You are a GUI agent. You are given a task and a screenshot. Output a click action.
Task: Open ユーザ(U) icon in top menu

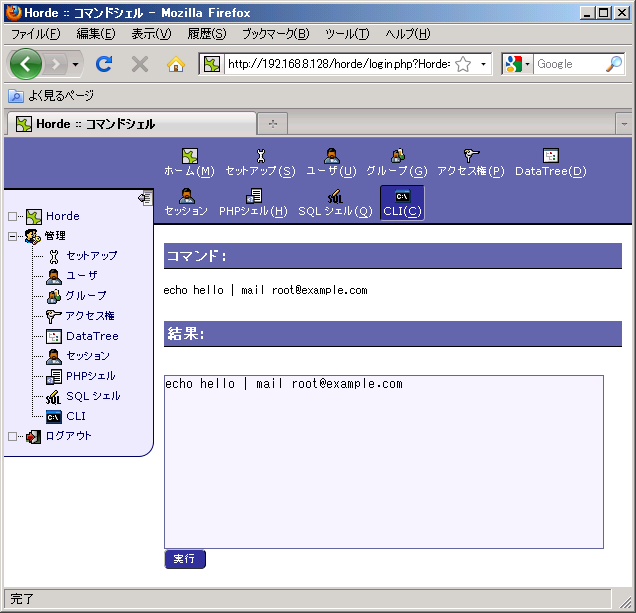pyautogui.click(x=331, y=155)
